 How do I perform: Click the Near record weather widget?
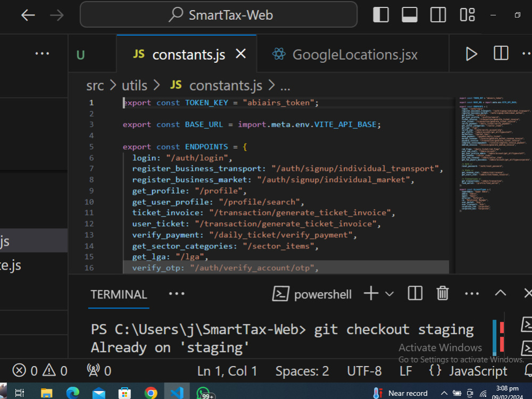401,393
